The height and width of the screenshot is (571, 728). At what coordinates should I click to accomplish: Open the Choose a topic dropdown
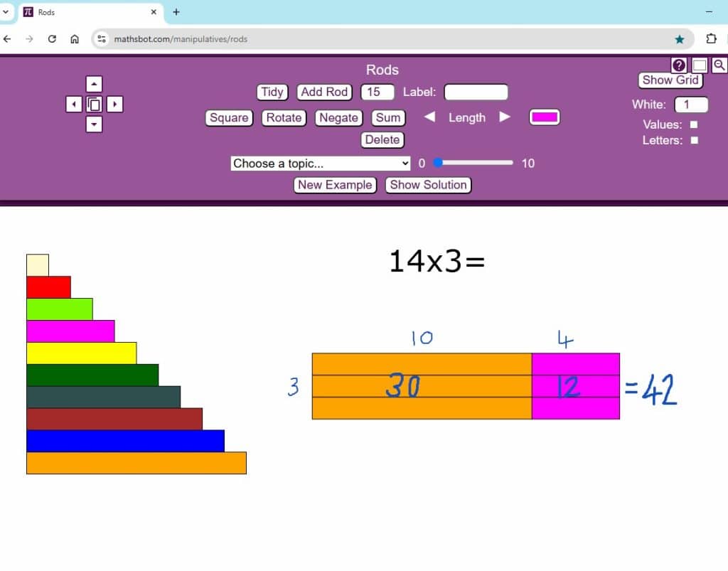point(319,163)
